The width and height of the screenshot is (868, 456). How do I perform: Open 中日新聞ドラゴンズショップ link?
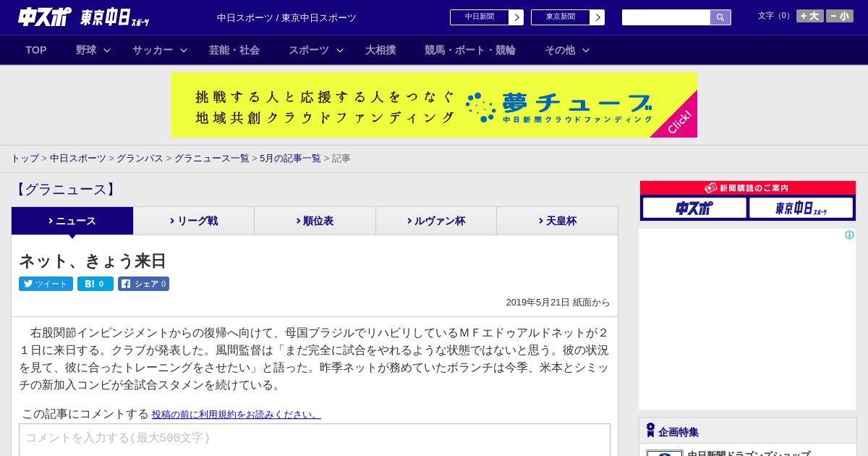tap(749, 453)
